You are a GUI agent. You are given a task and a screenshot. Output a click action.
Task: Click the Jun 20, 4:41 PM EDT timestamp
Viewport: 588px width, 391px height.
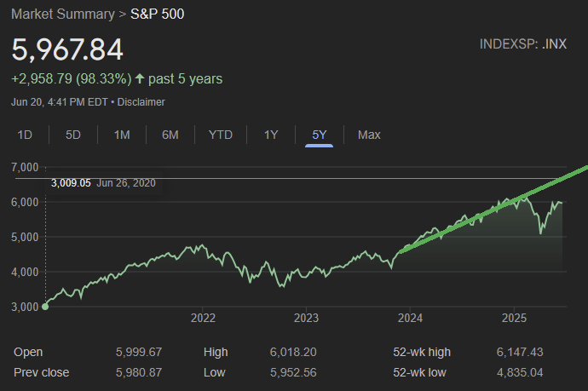[60, 102]
